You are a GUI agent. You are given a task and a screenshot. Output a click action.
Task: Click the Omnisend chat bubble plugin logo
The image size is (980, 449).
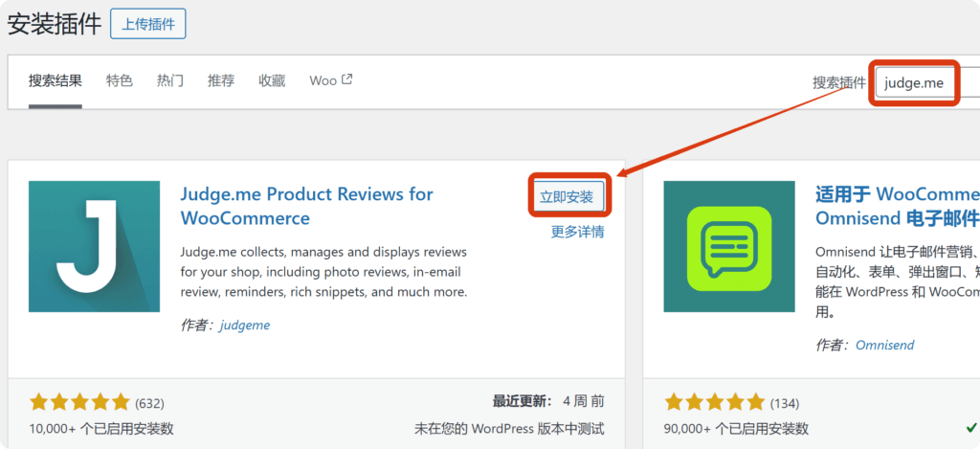pyautogui.click(x=729, y=246)
